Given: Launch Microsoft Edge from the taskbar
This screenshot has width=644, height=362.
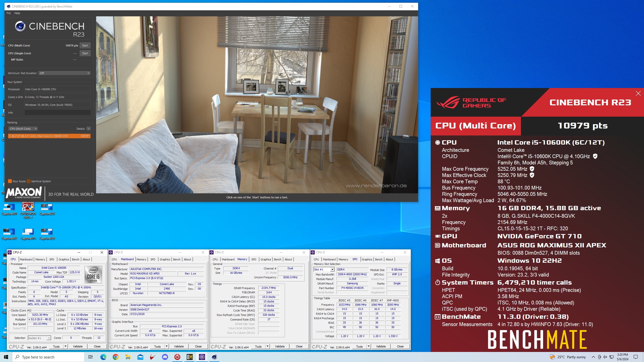Looking at the screenshot, I should 103,357.
